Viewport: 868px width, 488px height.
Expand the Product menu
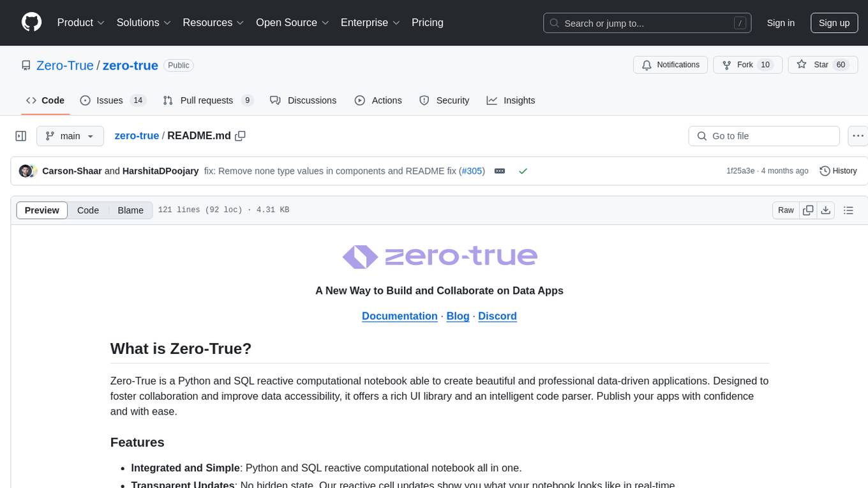click(81, 22)
